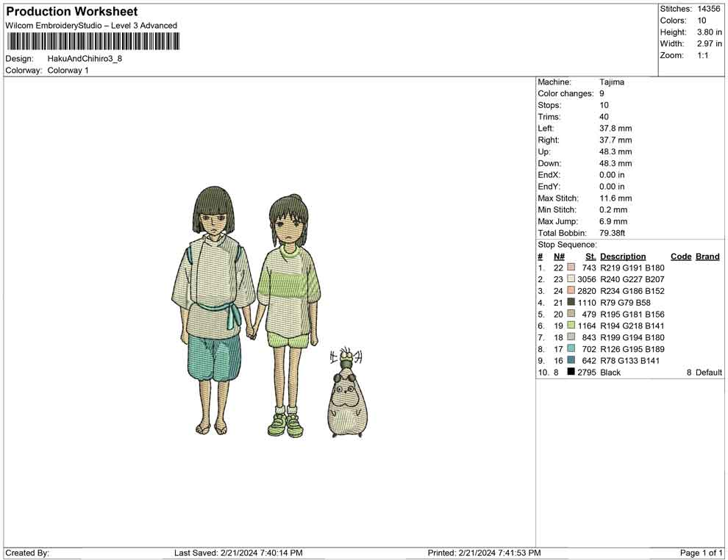Click the 'Brand' column header

(707, 256)
